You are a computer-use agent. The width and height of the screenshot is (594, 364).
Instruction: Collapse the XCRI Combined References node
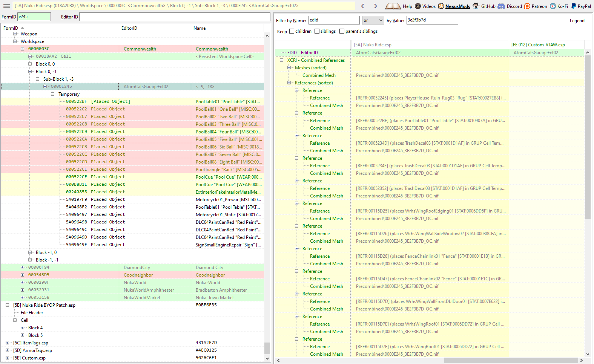pos(282,60)
